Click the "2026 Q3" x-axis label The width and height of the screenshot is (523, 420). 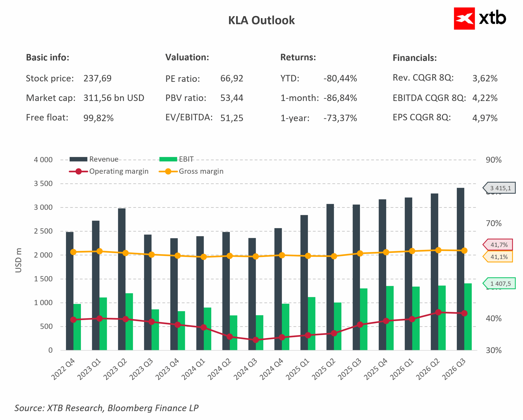[x=454, y=369]
